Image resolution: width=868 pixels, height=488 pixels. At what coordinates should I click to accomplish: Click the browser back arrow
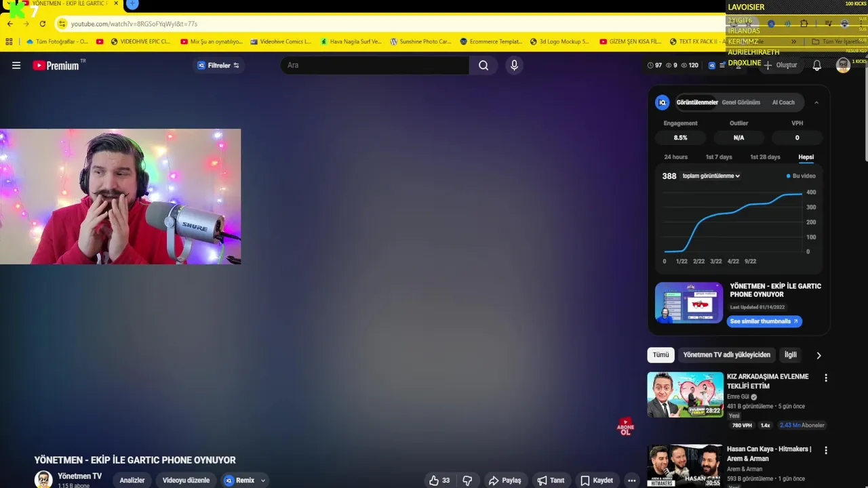pos(9,24)
